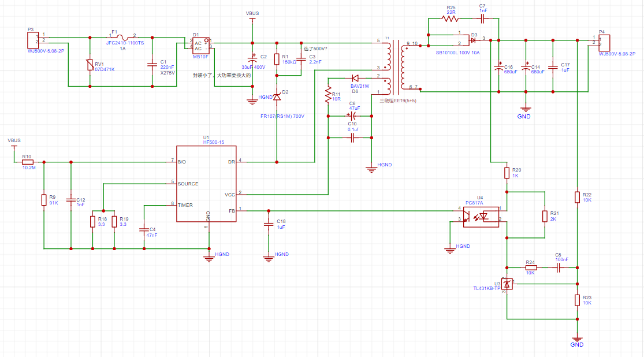This screenshot has width=644, height=357.
Task: Select the U1 HF500-15 IC body
Action: tap(206, 184)
